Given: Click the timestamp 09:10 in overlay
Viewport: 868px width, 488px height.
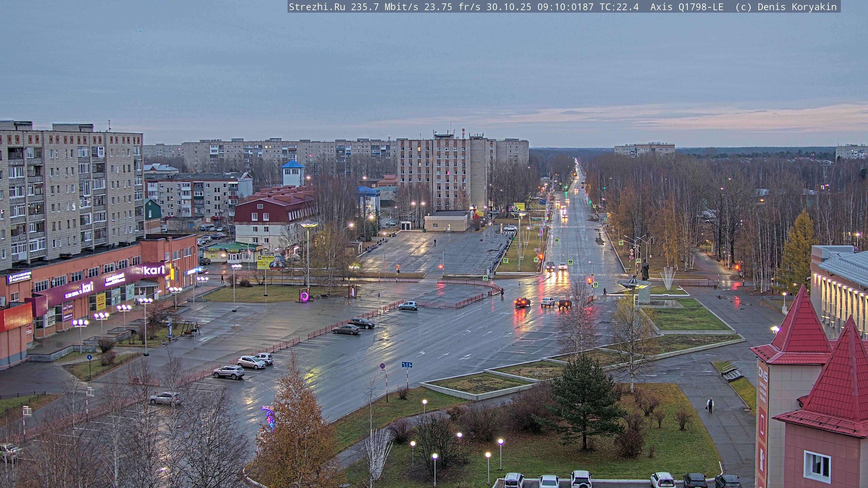Looking at the screenshot, I should coord(551,7).
